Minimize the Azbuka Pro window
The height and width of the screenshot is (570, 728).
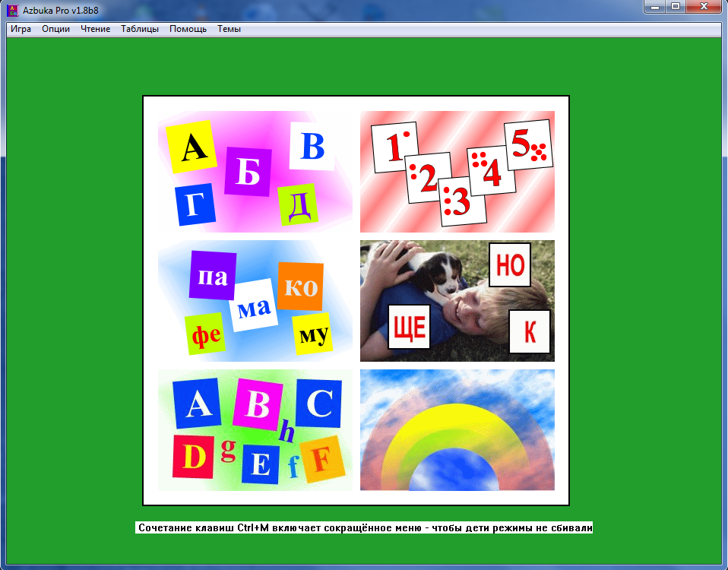654,7
